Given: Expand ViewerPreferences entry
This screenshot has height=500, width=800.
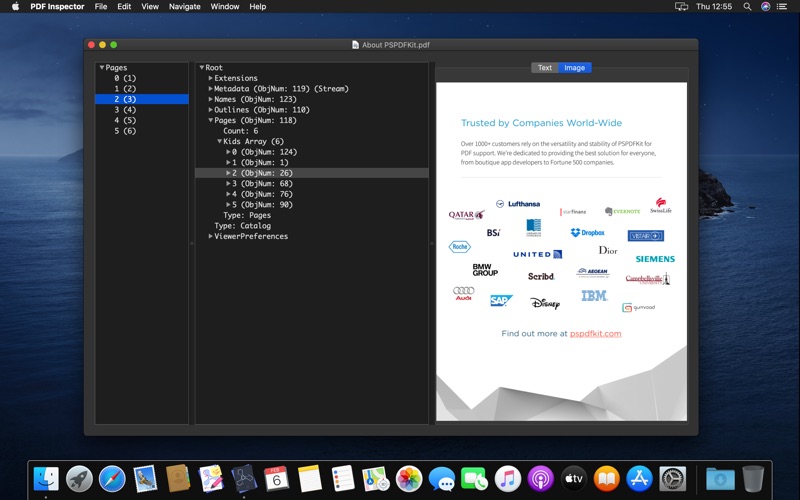Looking at the screenshot, I should coord(210,236).
